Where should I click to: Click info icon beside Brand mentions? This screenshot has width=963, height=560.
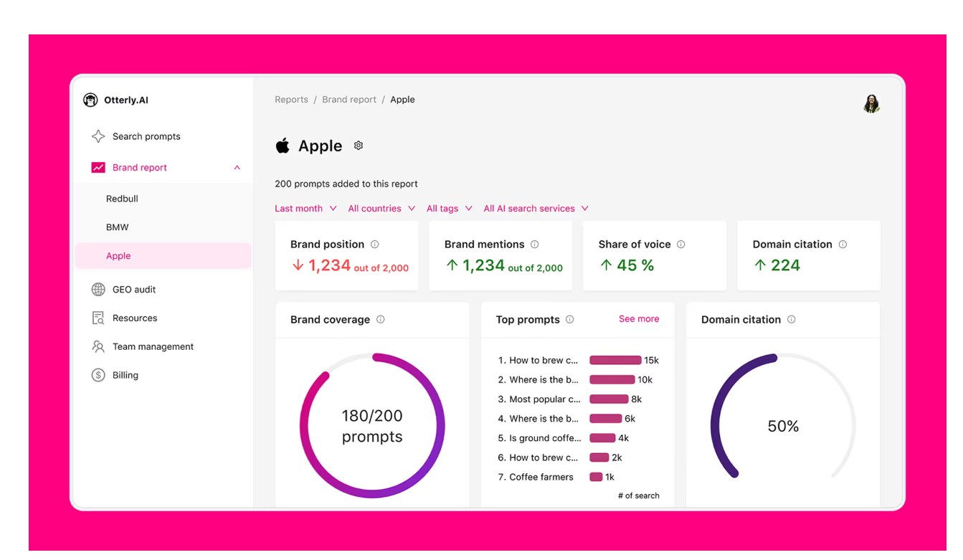point(534,245)
